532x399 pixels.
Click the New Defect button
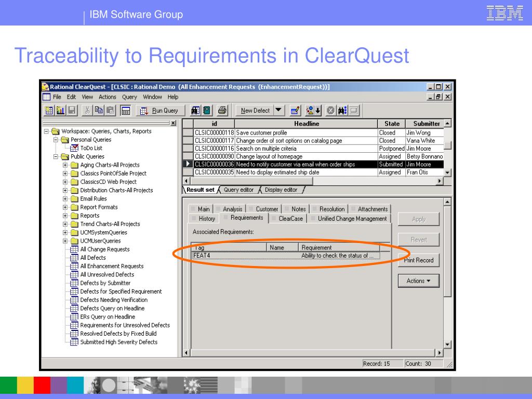click(255, 111)
